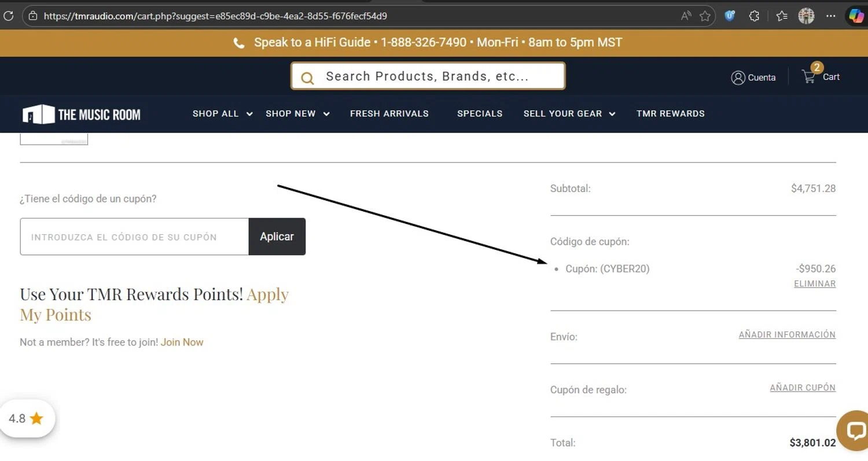Click the Cart text link

831,77
